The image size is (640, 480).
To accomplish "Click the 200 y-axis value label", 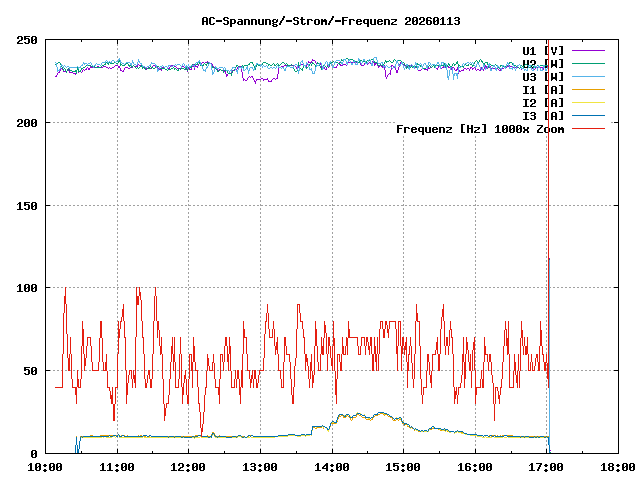I will point(27,123).
